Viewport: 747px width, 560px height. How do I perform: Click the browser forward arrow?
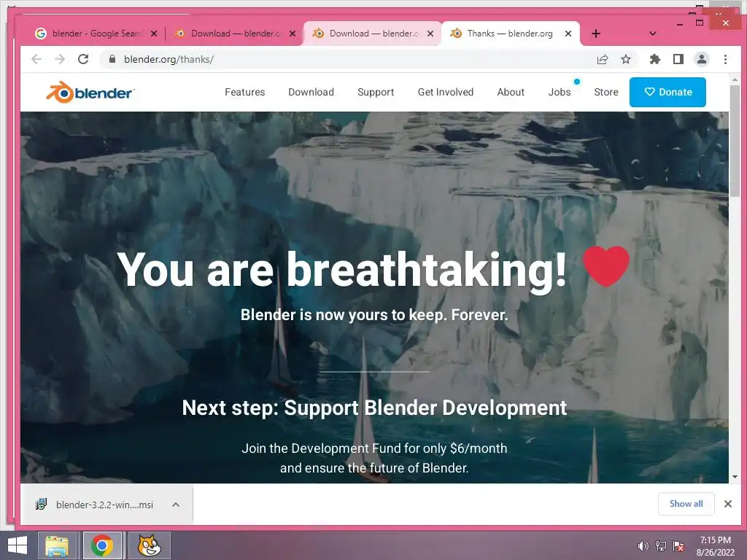click(x=60, y=59)
